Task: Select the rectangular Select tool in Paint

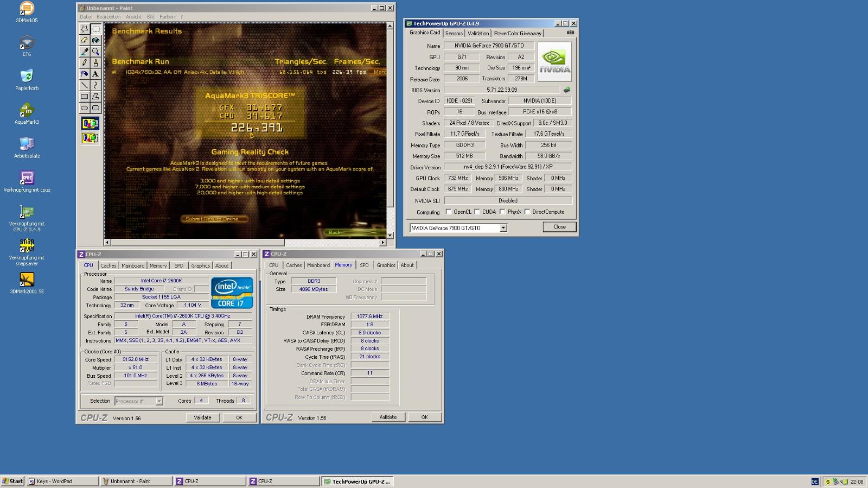Action: (95, 29)
